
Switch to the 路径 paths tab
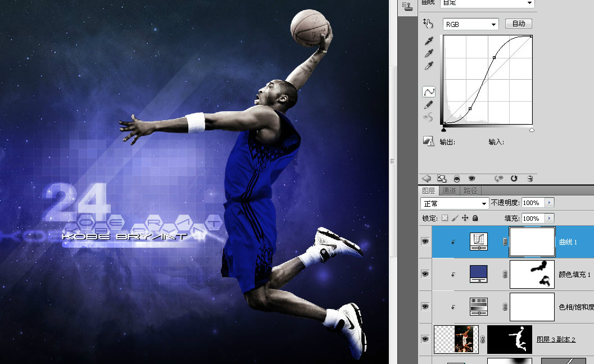pos(470,190)
